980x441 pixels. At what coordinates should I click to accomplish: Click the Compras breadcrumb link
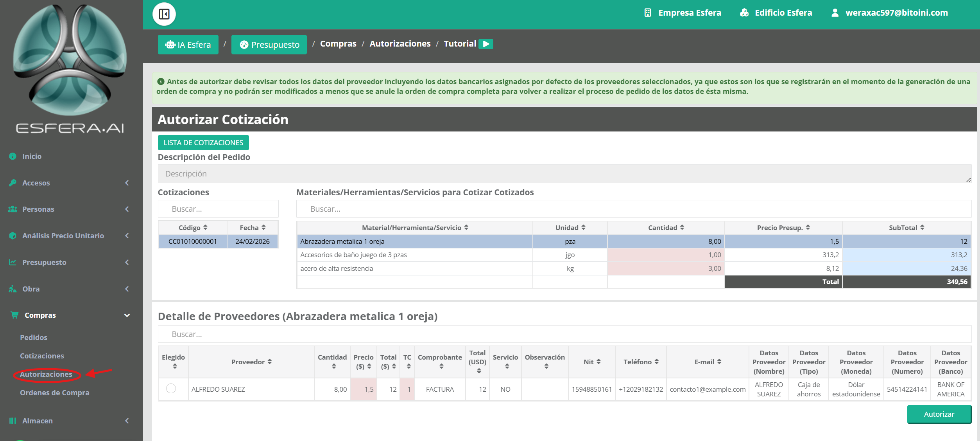[338, 44]
